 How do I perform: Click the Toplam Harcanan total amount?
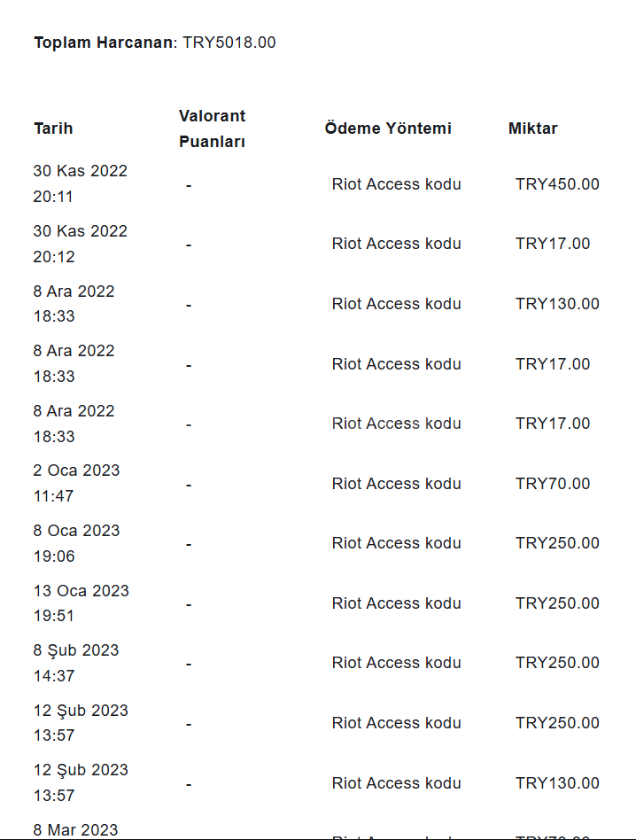(x=229, y=43)
